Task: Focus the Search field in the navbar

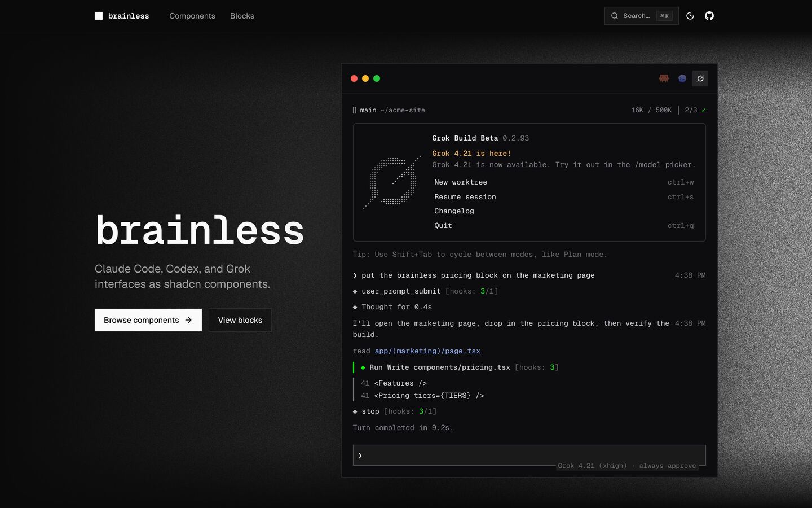Action: tap(641, 16)
